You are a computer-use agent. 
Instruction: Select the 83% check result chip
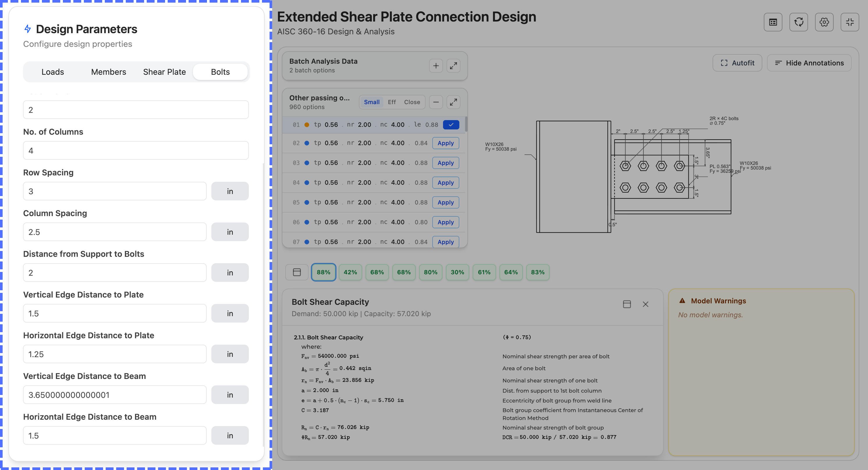(x=537, y=272)
